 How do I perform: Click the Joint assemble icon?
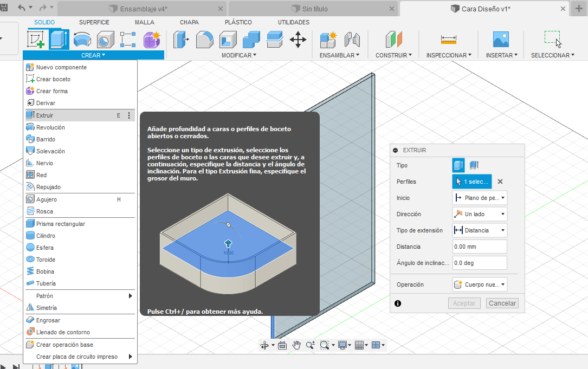click(x=352, y=40)
